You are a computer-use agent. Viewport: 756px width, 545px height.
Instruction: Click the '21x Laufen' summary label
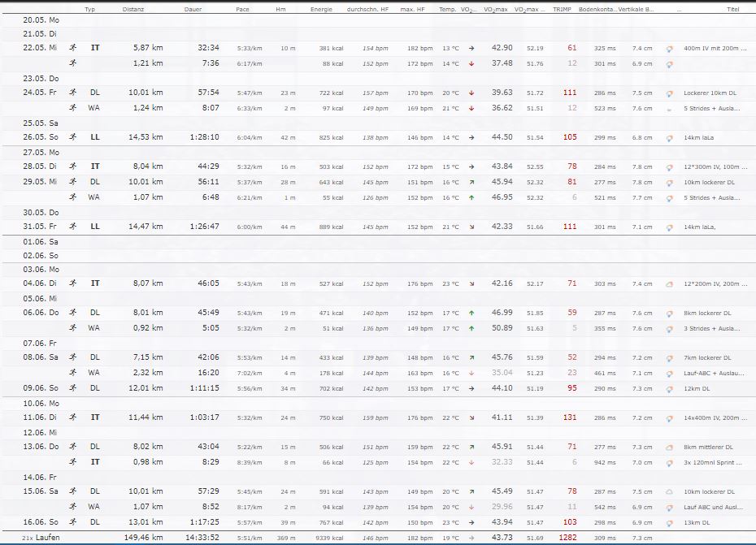pos(39,538)
